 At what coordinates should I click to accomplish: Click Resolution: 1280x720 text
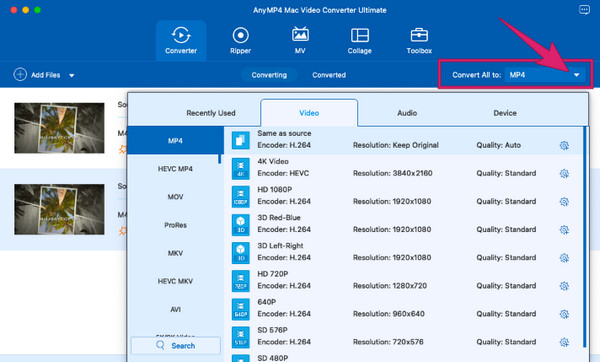390,285
